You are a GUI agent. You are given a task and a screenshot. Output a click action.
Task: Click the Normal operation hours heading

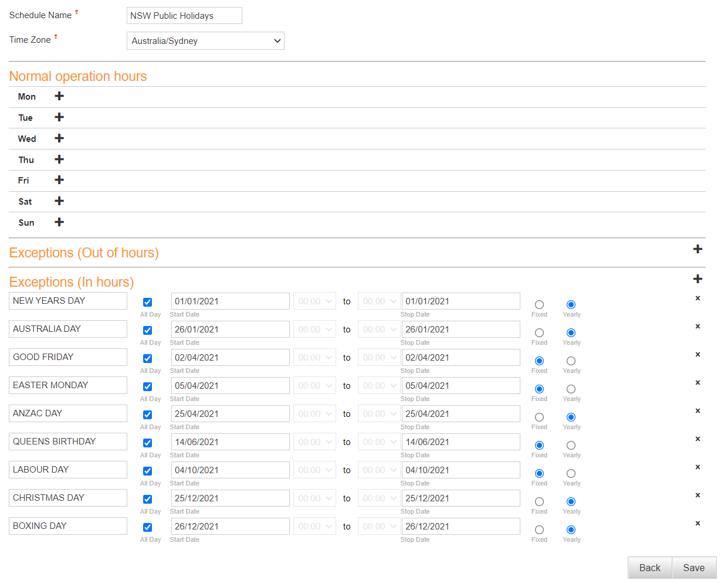point(78,76)
